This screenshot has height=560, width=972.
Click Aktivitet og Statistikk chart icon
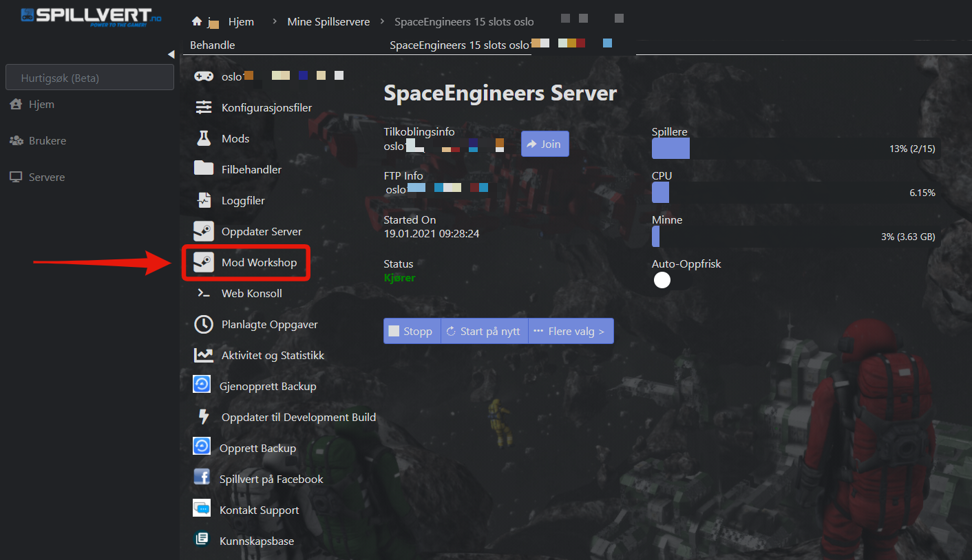pos(204,355)
